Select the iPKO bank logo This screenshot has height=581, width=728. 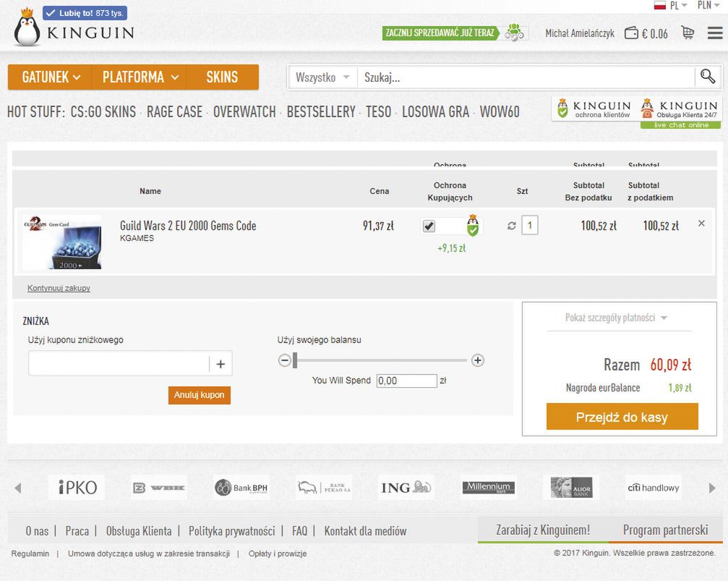click(77, 488)
